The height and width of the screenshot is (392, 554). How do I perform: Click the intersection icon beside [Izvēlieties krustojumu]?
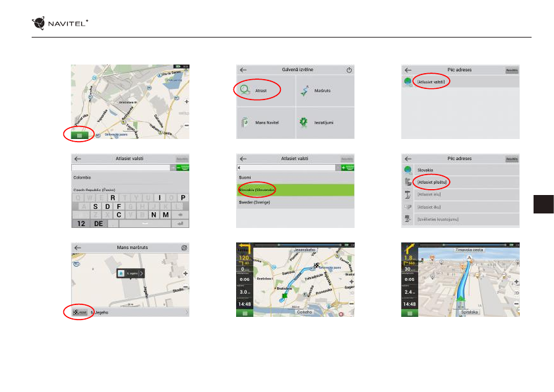[x=408, y=219]
